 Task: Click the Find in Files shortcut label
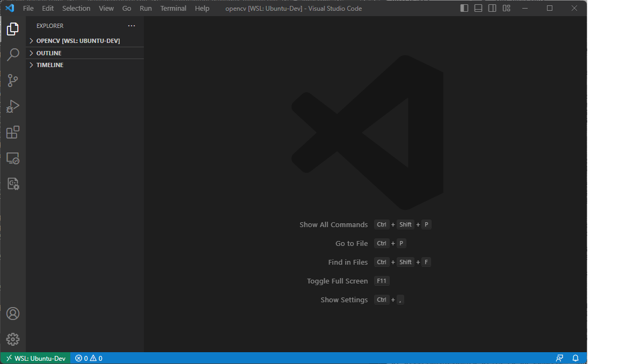coord(348,263)
